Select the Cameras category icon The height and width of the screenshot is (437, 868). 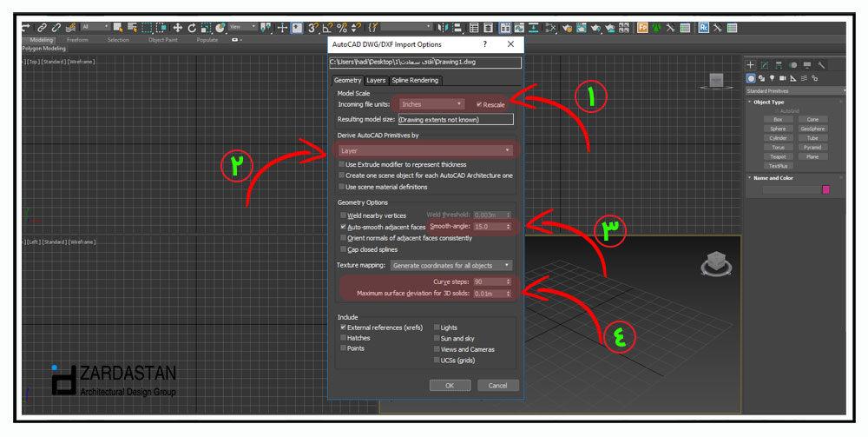coord(784,78)
